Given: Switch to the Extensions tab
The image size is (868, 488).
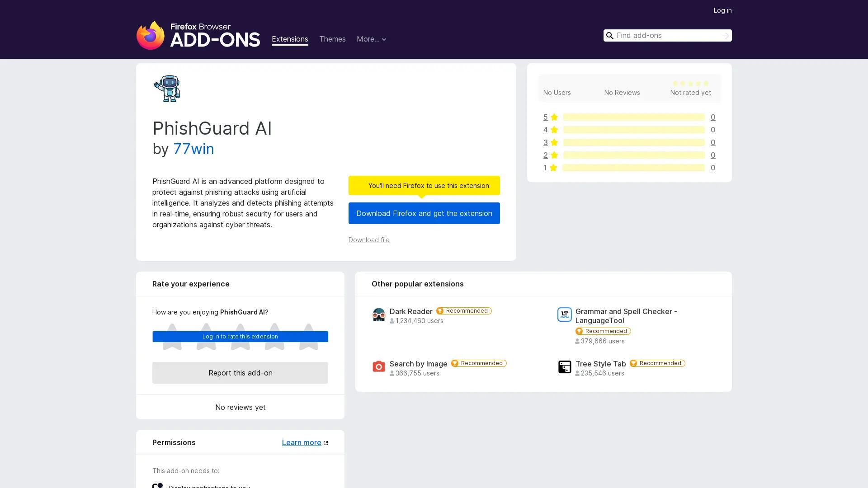Looking at the screenshot, I should point(289,39).
